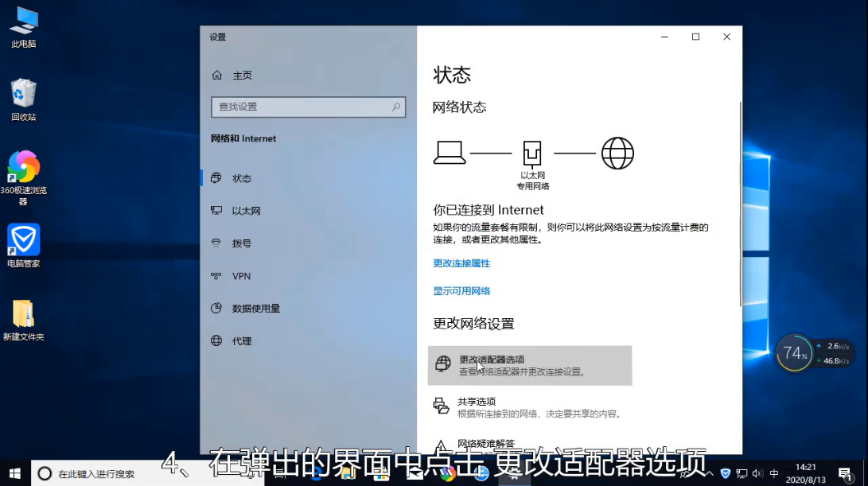Select 此电脑 desktop icon
The width and height of the screenshot is (868, 486).
24,28
